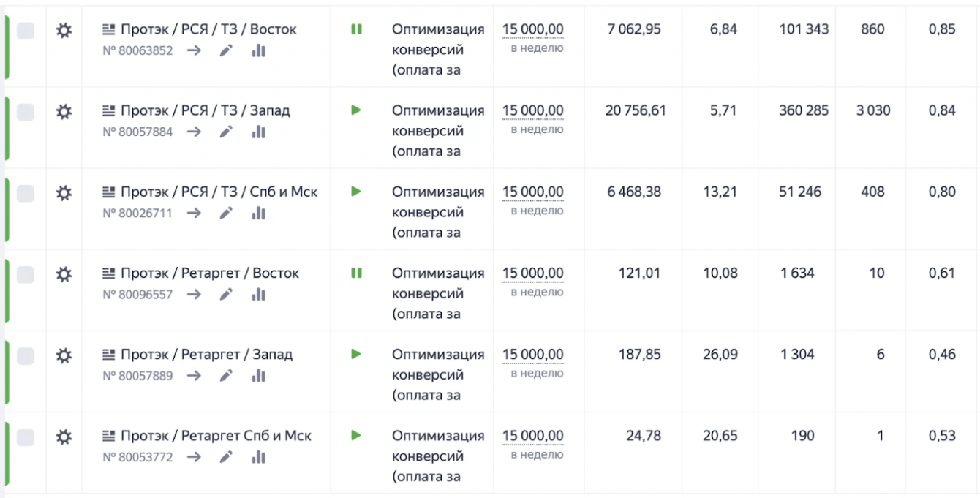980x498 pixels.
Task: Open weekly budget of Протэк / РСЯ / ТЗ / Запад
Action: click(x=532, y=111)
